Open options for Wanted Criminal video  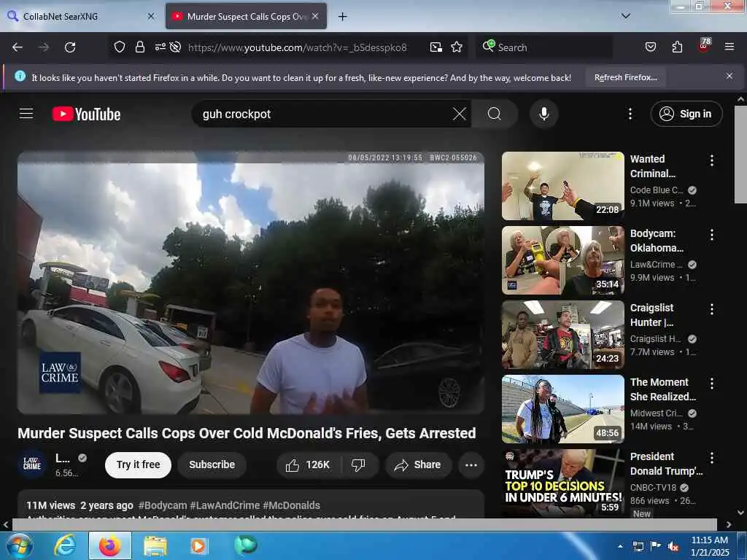click(712, 160)
